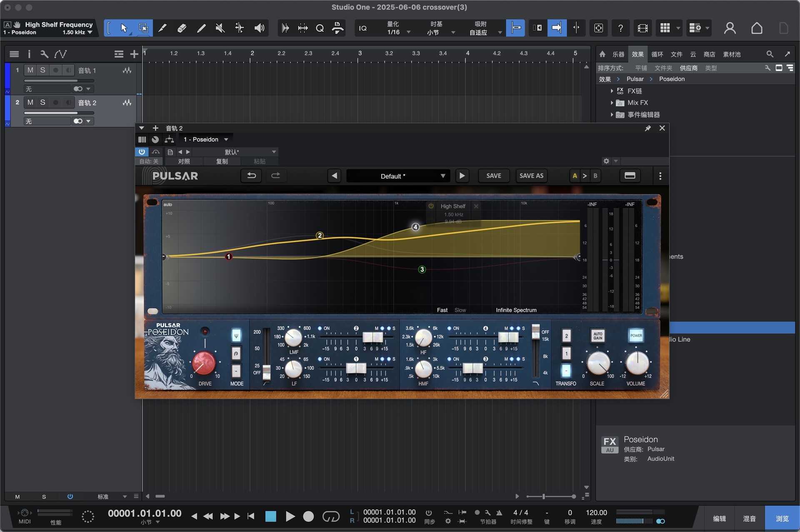Viewport: 800px width, 532px height.
Task: Open browser search magnifier
Action: click(x=770, y=54)
